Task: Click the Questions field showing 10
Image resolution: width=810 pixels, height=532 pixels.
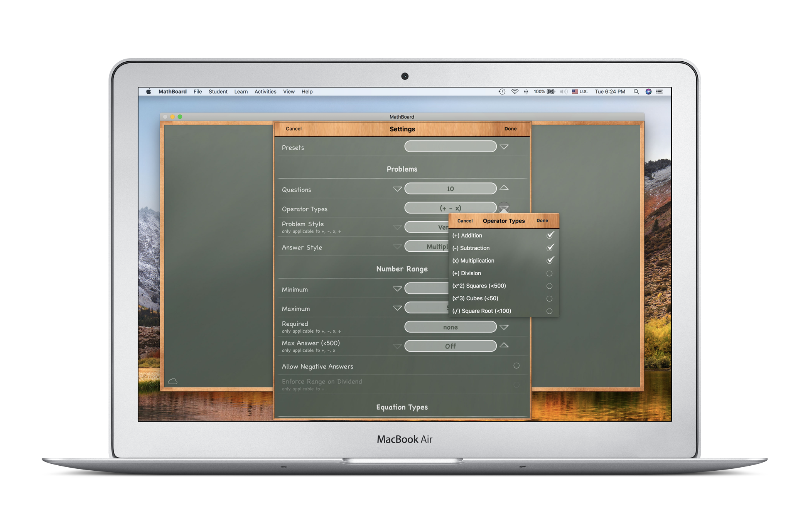Action: pyautogui.click(x=451, y=189)
